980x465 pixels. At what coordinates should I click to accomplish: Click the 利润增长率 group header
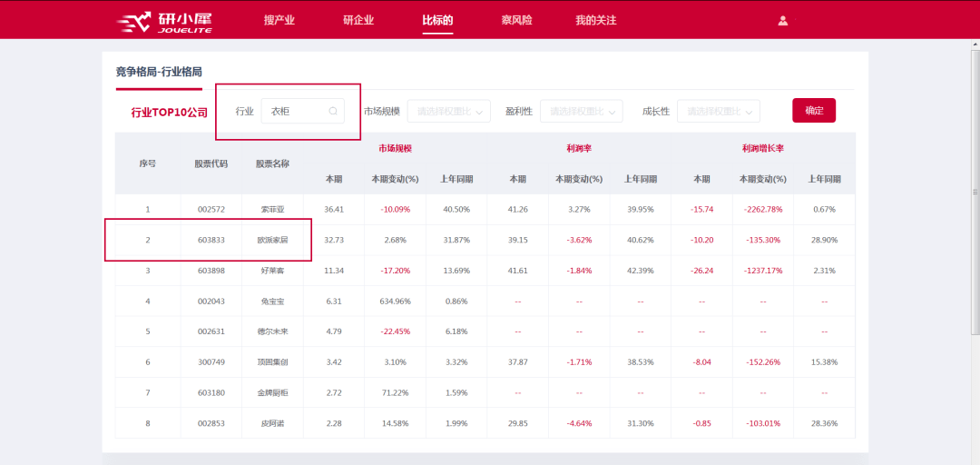[763, 149]
